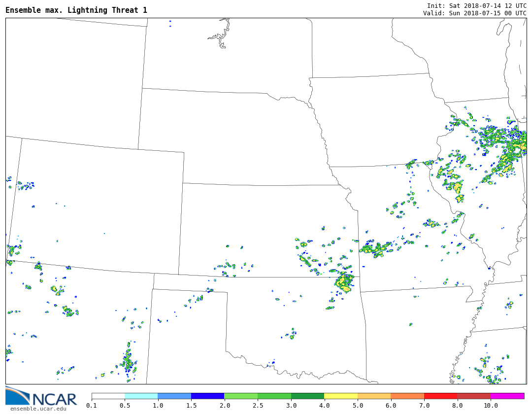Select the dark red colorbar swatch
Viewport: 532px width, 415px height.
click(473, 396)
